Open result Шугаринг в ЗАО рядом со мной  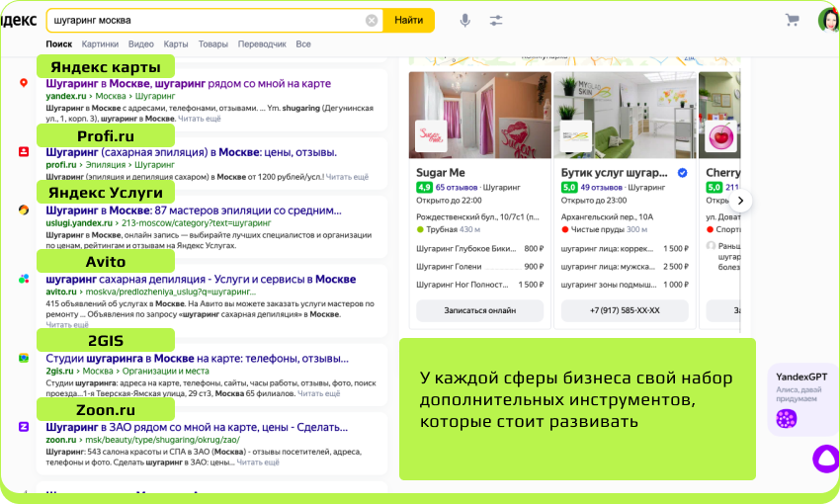point(197,427)
